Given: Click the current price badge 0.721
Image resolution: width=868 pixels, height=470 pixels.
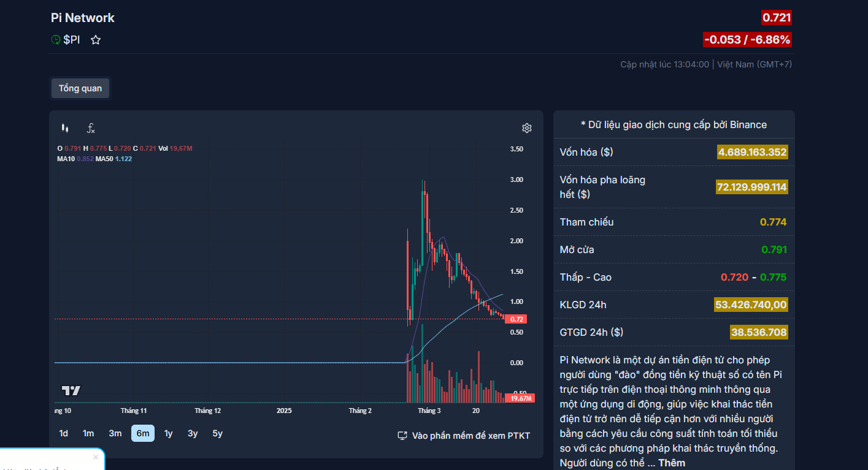Looking at the screenshot, I should coord(777,17).
